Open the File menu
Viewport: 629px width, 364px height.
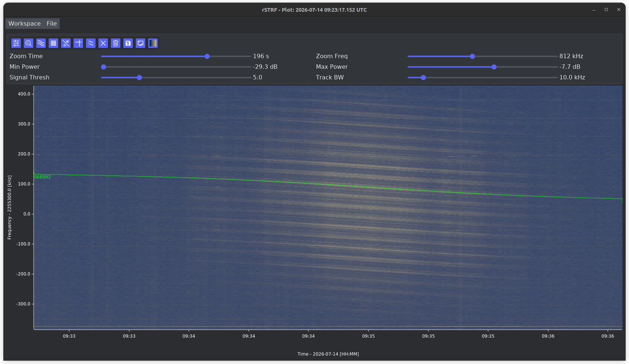pyautogui.click(x=52, y=23)
